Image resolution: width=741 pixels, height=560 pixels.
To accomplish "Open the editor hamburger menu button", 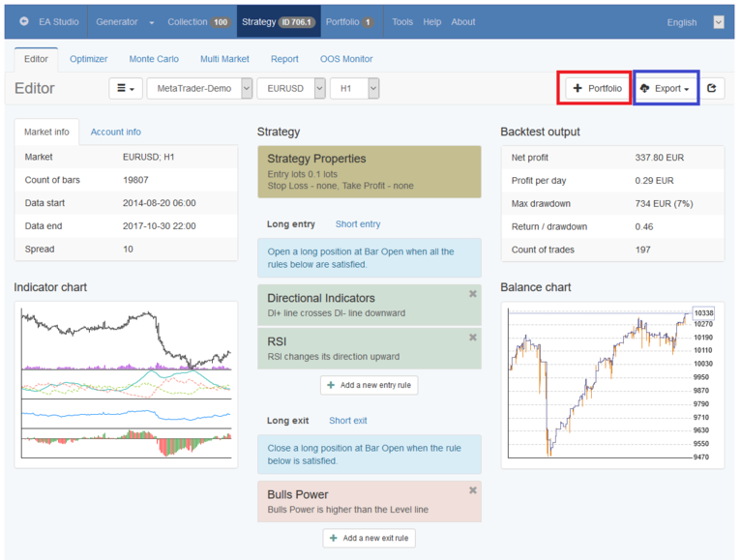I will click(126, 88).
